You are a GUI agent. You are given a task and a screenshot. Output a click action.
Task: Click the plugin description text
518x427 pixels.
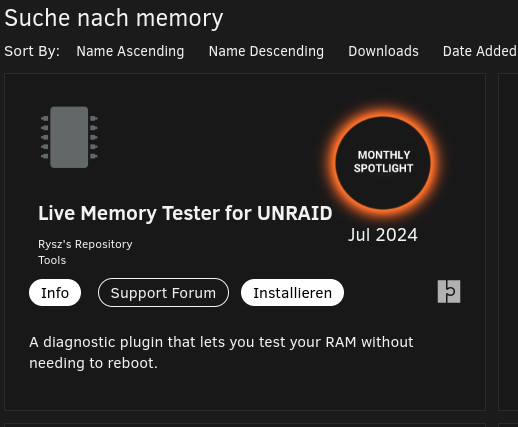point(221,352)
